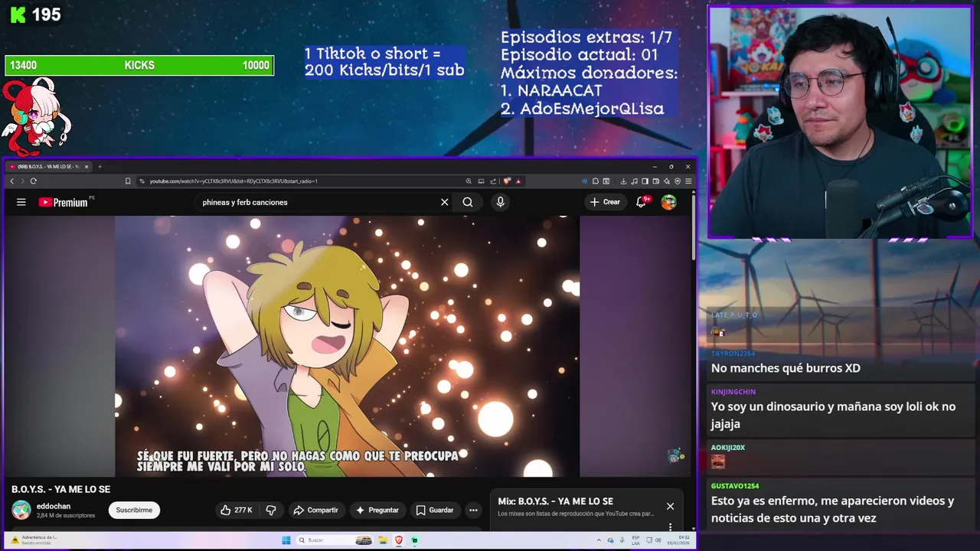Toggle the browser sidebar panel icon

tap(645, 181)
